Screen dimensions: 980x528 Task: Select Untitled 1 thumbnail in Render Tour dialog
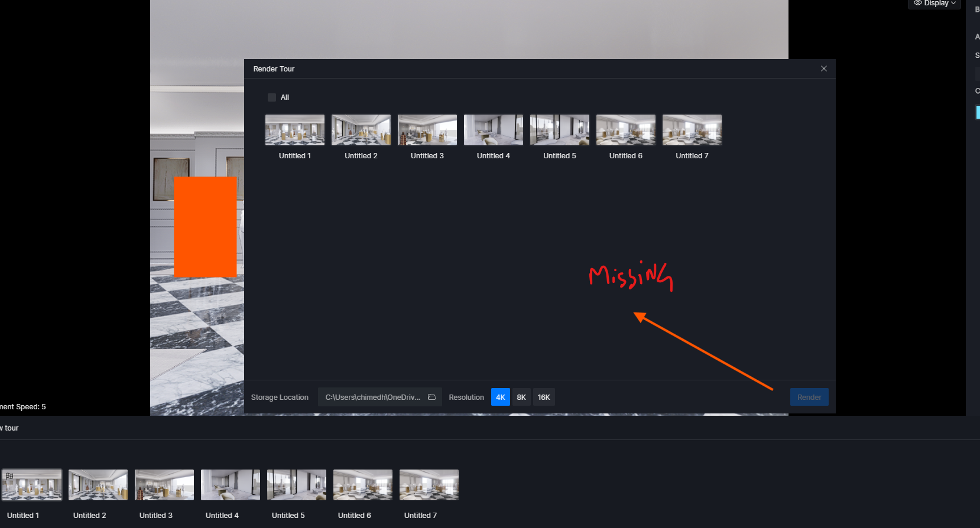[295, 130]
